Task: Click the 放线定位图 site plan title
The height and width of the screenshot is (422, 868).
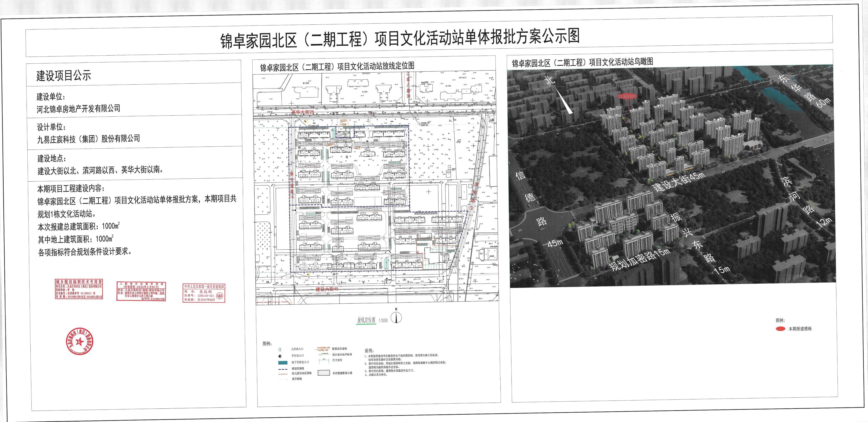Action: 337,66
